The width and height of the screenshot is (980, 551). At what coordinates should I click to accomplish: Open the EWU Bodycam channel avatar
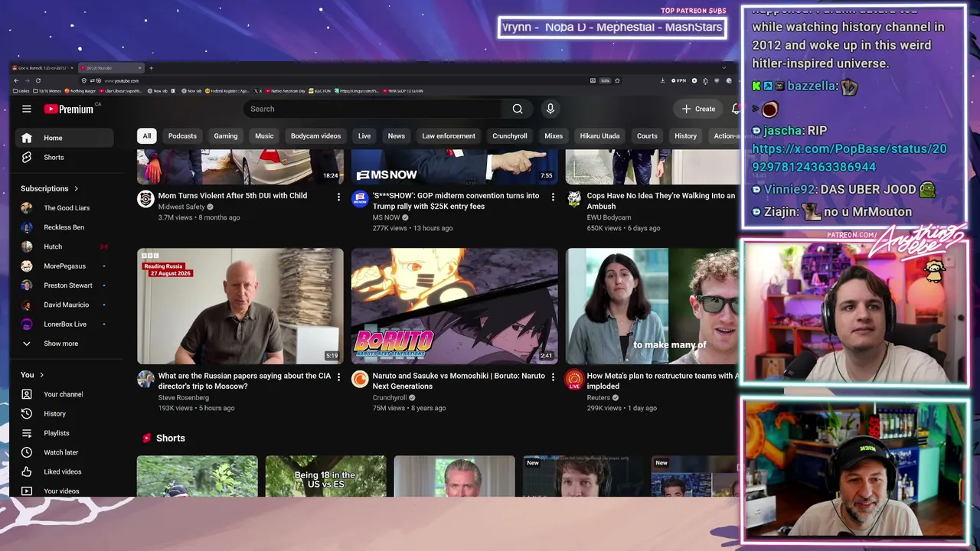coord(574,199)
